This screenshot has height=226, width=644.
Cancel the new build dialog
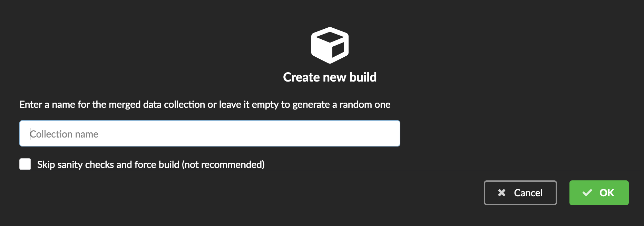(520, 193)
